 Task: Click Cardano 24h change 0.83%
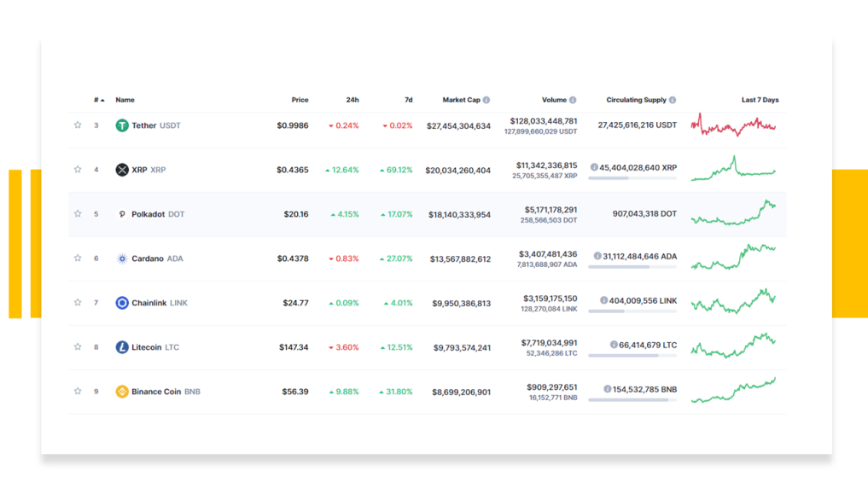(344, 259)
